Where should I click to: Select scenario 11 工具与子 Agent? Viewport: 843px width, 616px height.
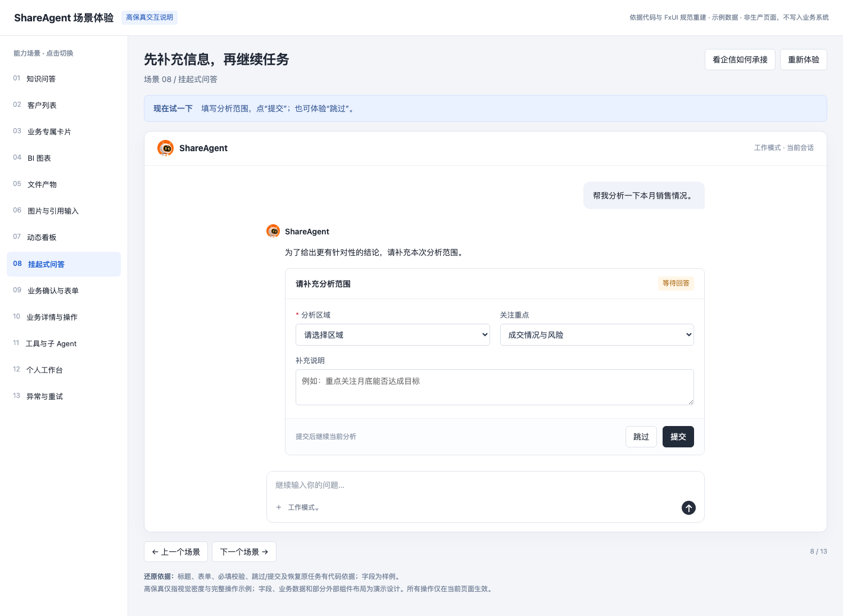(64, 343)
